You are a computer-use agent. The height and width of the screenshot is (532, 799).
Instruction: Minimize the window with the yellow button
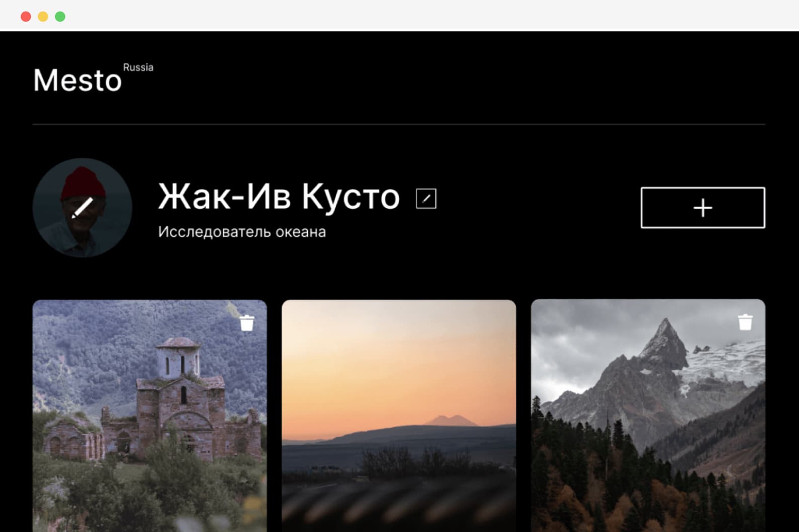(43, 17)
